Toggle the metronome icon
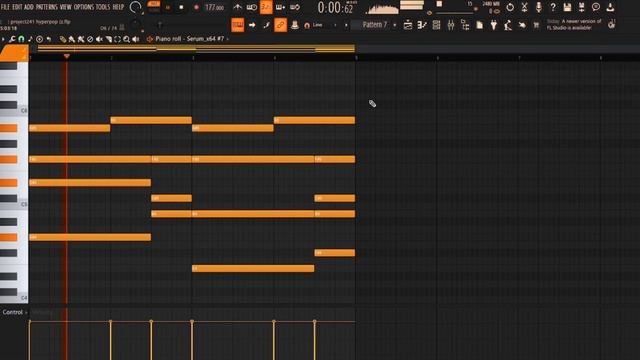640x360 pixels. (x=238, y=7)
